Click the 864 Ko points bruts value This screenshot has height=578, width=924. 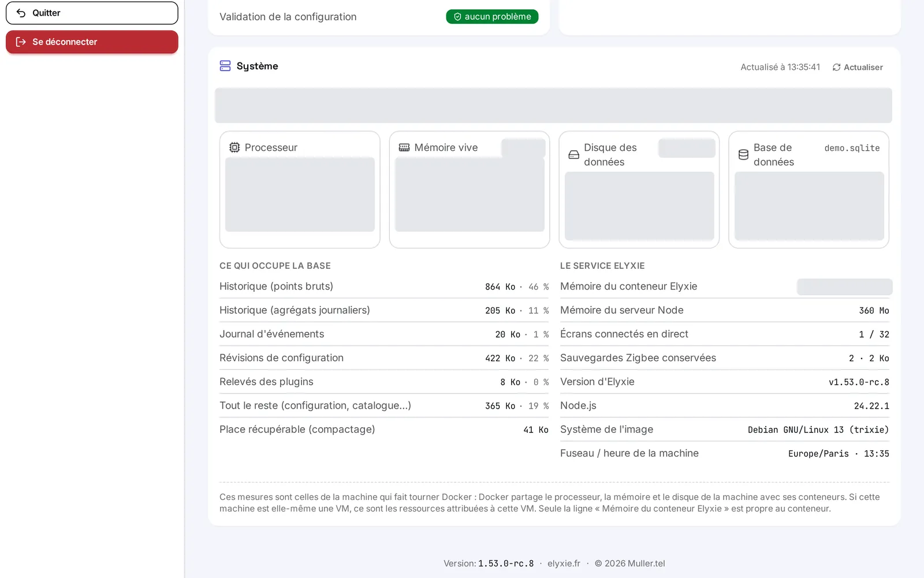point(500,287)
